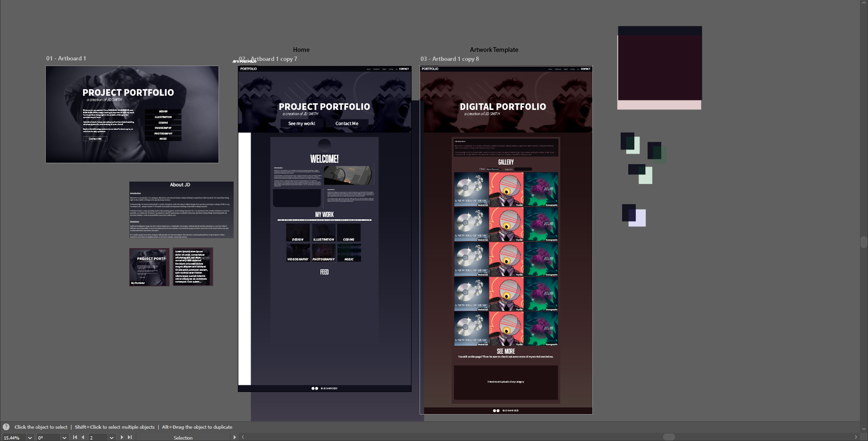Click the vertical scrollbar down arrow

[864, 429]
